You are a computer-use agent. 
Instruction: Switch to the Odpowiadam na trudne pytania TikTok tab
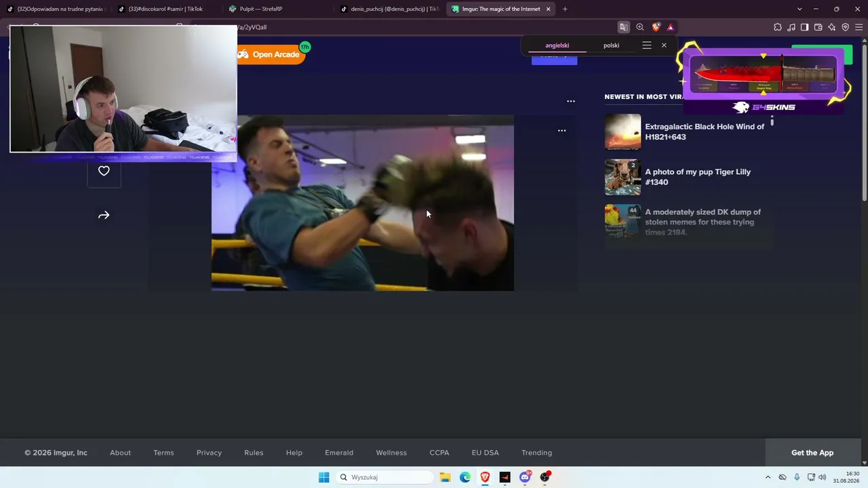(56, 9)
